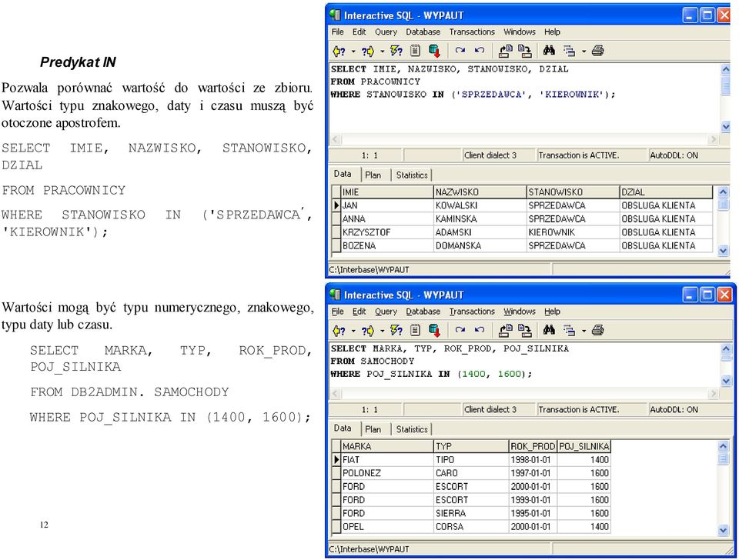Select the SIERRA cell
The height and width of the screenshot is (560, 739).
coord(471,513)
